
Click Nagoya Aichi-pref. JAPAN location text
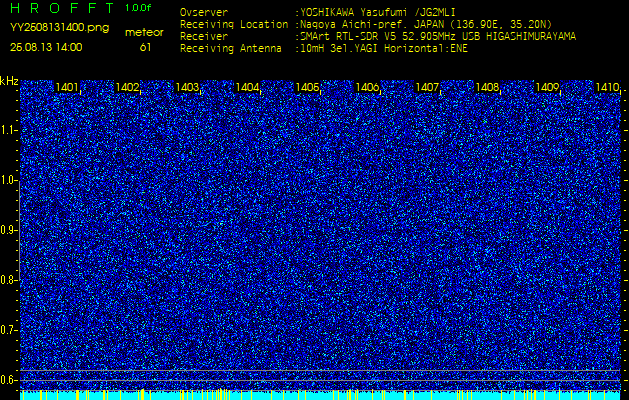[424, 24]
